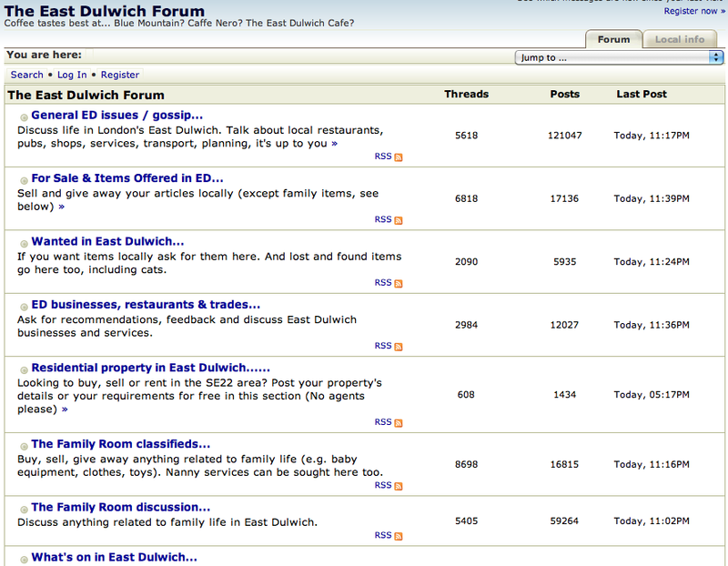Click RSS feed icon for ED businesses row
The height and width of the screenshot is (566, 728).
[399, 347]
